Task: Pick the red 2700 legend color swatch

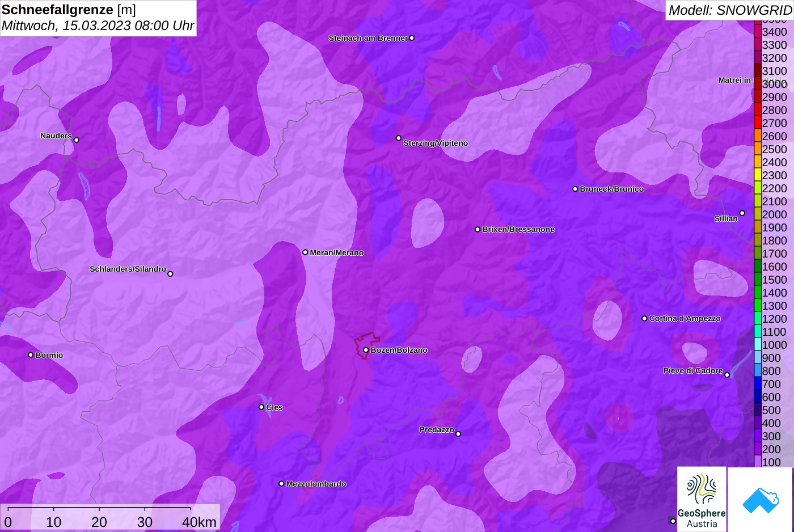Action: (757, 123)
